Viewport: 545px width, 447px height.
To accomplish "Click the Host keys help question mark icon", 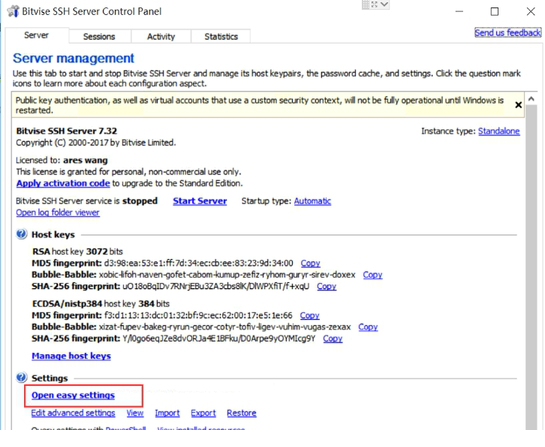I will 22,234.
